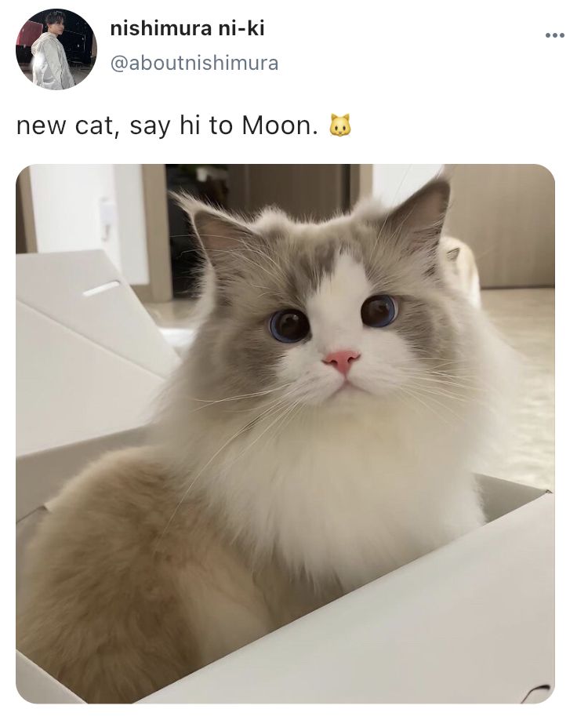This screenshot has height=720, width=588.
Task: Click the cat's right blue eye
Action: click(379, 311)
